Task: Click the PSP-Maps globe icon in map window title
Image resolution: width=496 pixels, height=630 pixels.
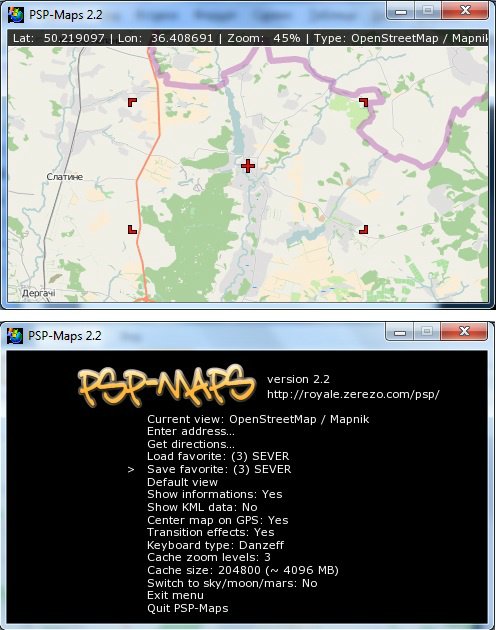Action: [16, 15]
